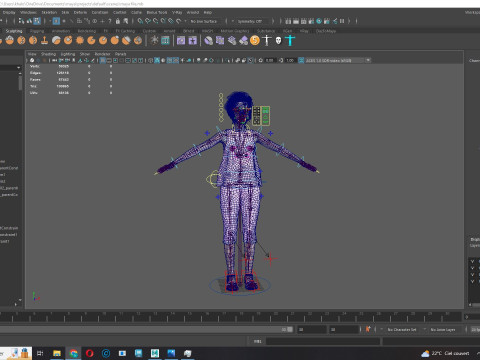This screenshot has width=480, height=360.
Task: Open the Arnold menu in the menu bar
Action: tap(193, 12)
